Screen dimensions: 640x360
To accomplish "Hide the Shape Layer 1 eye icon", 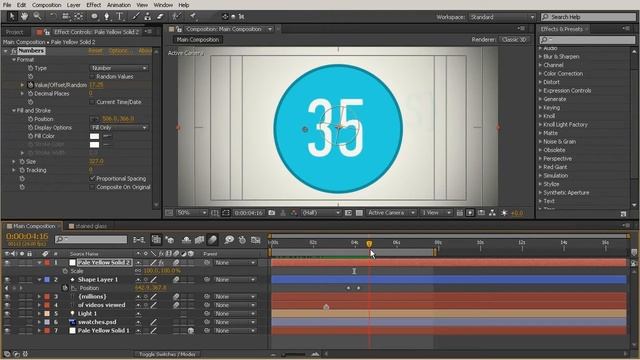I will click(7, 280).
